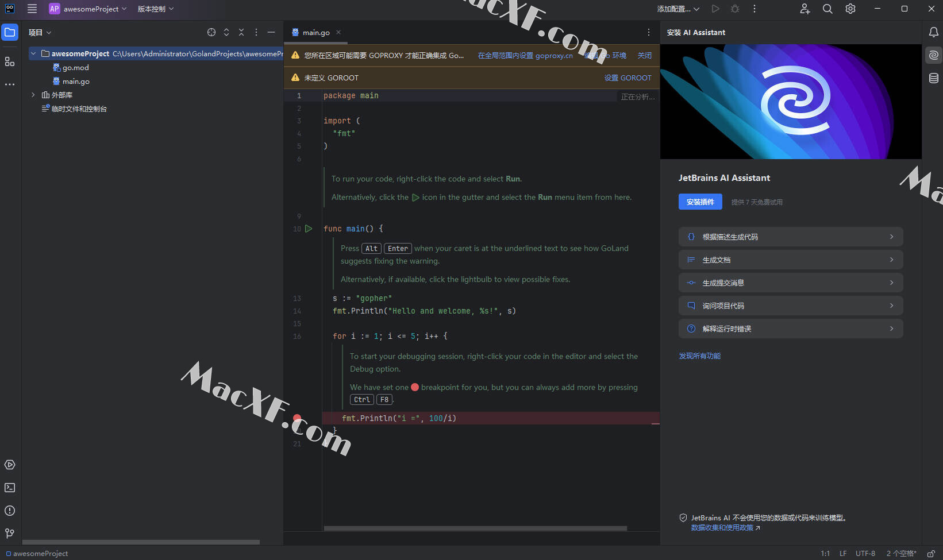Open 发现所有功能 link
943x560 pixels.
tap(699, 356)
